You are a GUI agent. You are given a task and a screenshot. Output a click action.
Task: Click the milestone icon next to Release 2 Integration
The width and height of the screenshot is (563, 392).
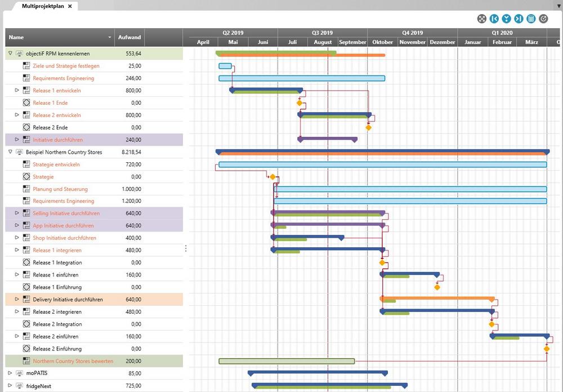tap(26, 324)
